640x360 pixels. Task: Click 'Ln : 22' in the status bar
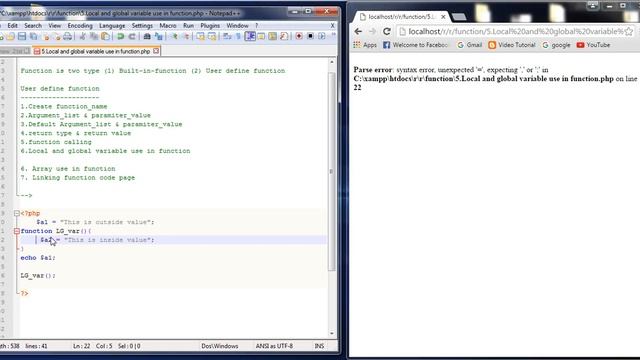pos(81,346)
